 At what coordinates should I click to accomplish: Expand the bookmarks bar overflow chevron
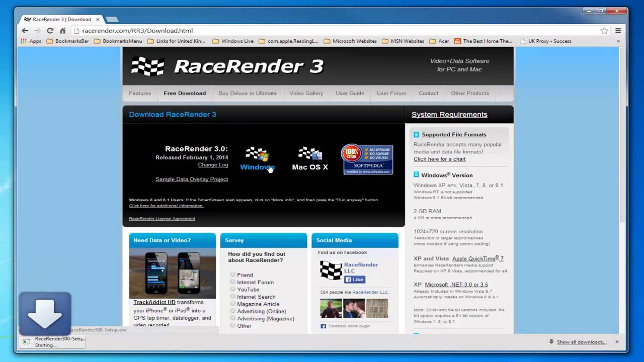pos(618,41)
